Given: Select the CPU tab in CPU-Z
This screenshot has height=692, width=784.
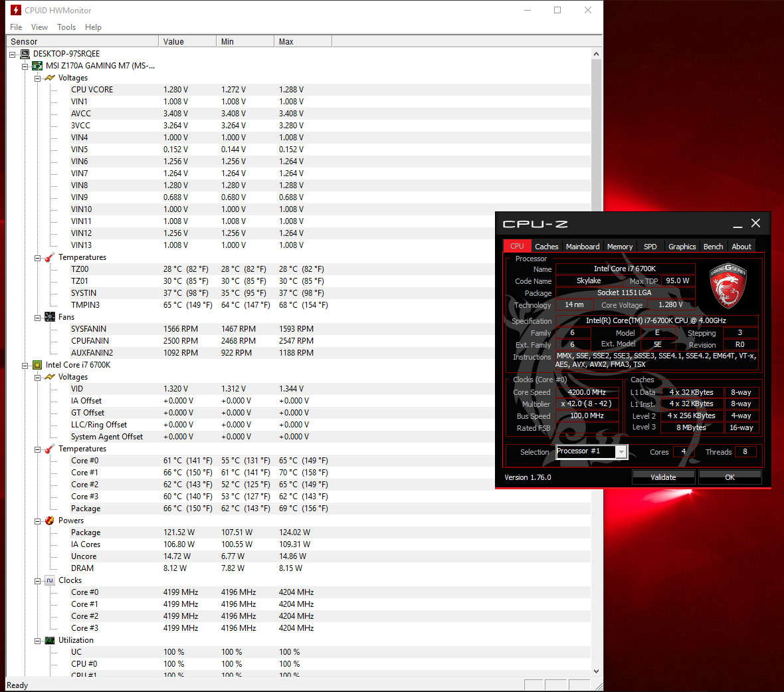Looking at the screenshot, I should pos(517,246).
